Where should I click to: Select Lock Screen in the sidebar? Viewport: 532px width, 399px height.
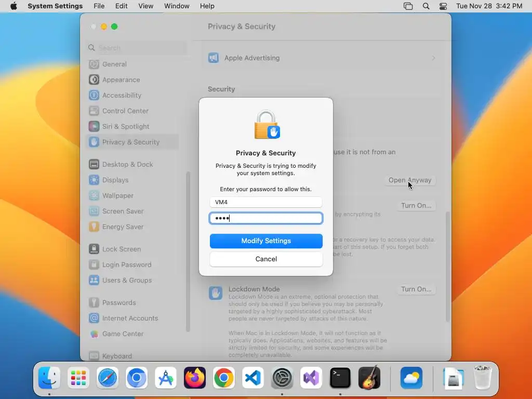coord(133,249)
